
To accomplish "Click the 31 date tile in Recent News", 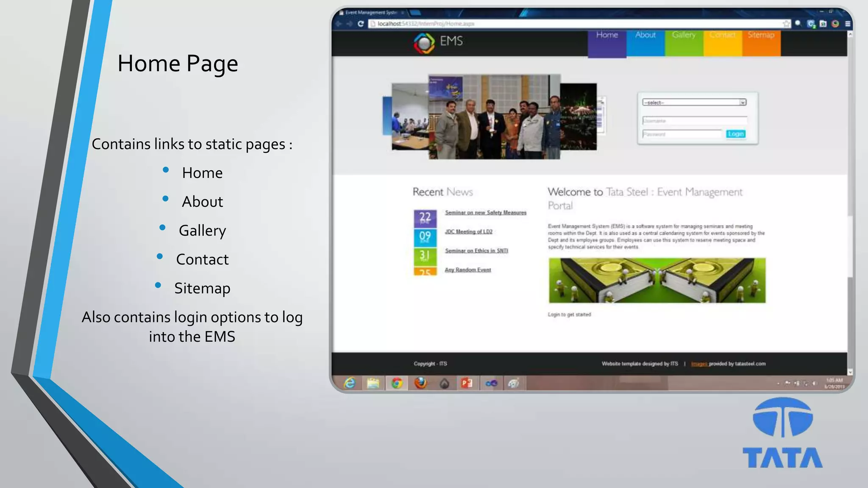I will point(425,257).
